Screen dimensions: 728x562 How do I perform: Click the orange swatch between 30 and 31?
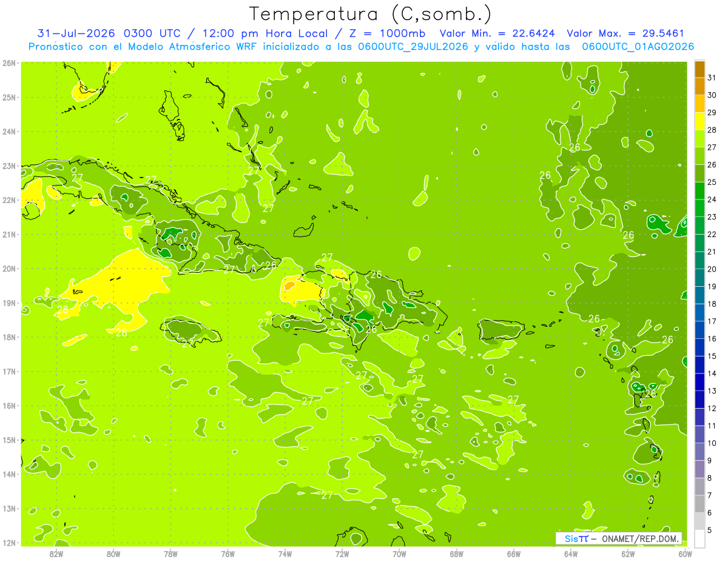click(699, 86)
